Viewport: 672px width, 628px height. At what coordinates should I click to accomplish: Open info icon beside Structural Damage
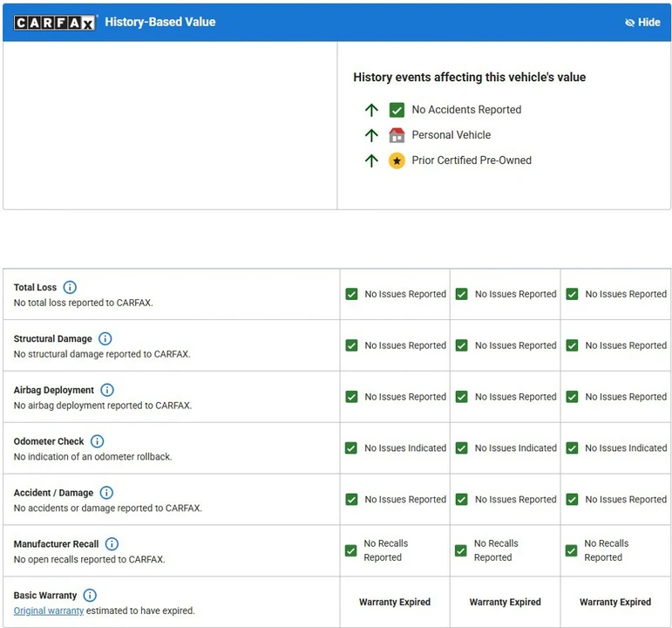pos(105,338)
